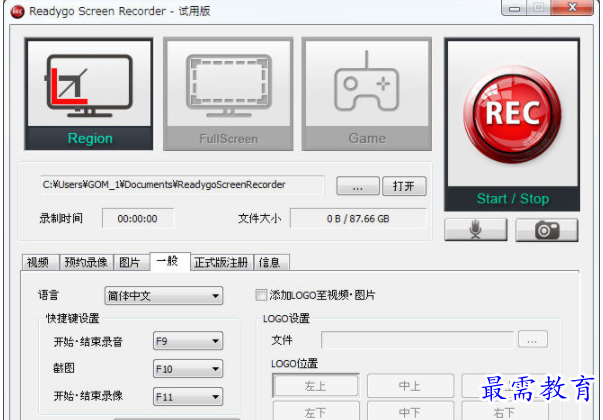Open the F10 screenshot hotkey dropdown

187,369
